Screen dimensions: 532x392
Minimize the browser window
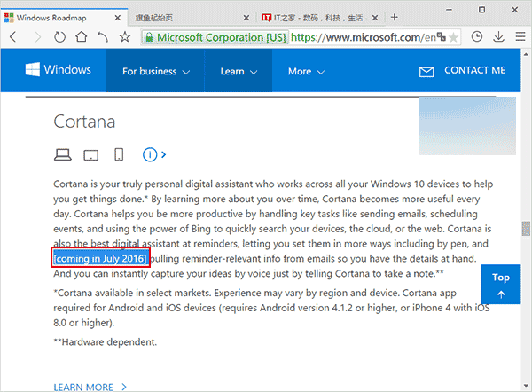coord(449,10)
